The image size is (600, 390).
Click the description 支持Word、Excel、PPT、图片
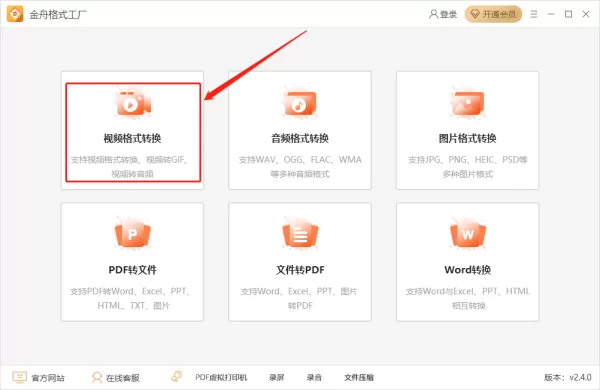point(299,291)
